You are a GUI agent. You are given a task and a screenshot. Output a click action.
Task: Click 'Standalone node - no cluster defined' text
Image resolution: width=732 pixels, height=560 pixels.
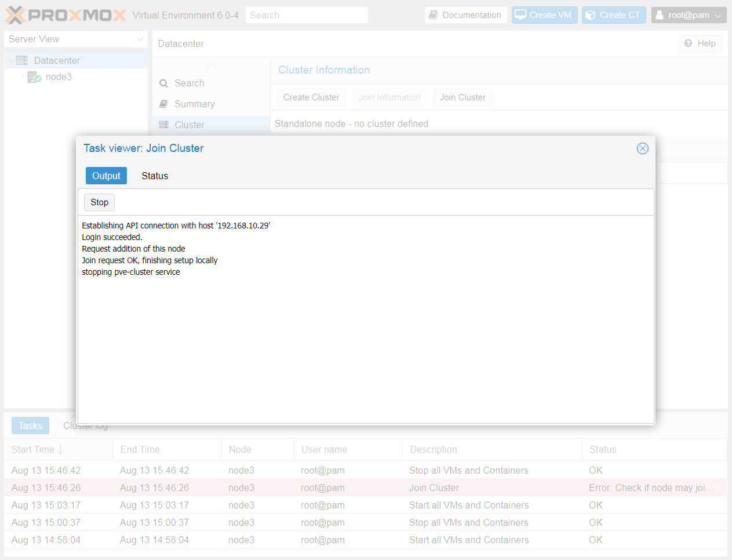[351, 123]
